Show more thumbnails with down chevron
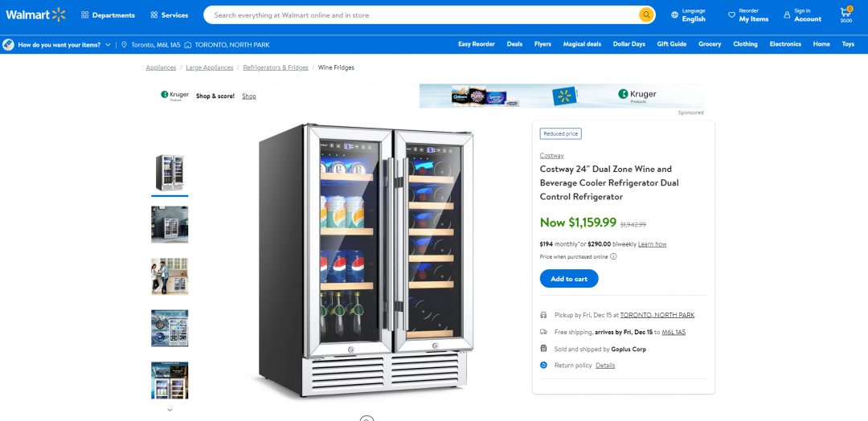868x421 pixels. [x=170, y=410]
